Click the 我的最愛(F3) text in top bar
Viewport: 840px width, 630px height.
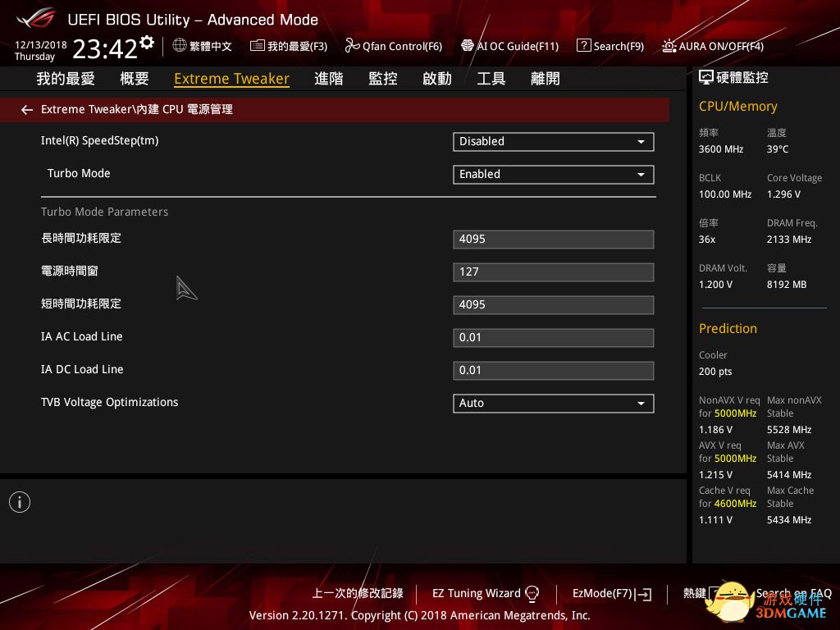pyautogui.click(x=297, y=46)
